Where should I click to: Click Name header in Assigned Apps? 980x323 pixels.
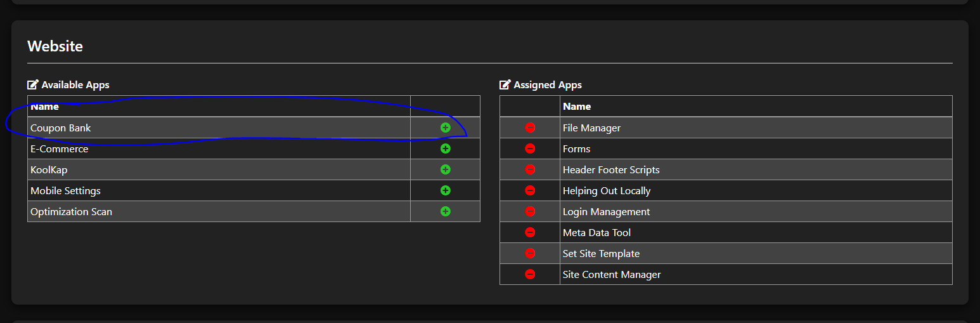pos(577,106)
